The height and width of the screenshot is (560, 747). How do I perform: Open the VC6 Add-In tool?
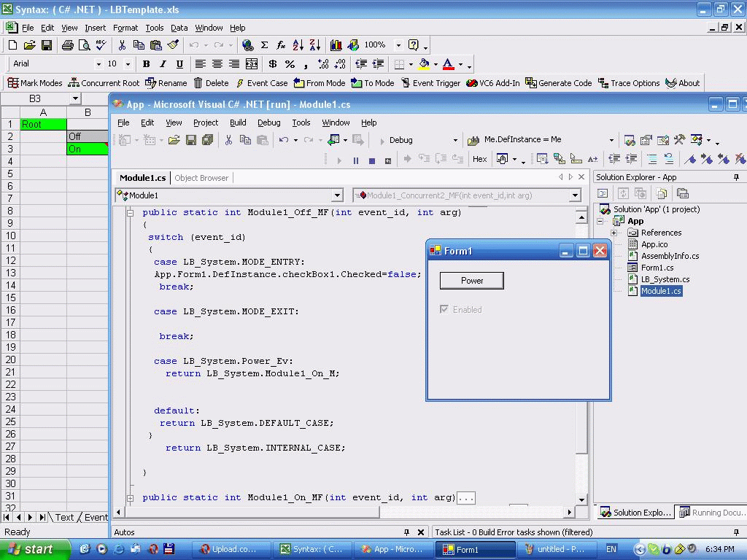492,83
